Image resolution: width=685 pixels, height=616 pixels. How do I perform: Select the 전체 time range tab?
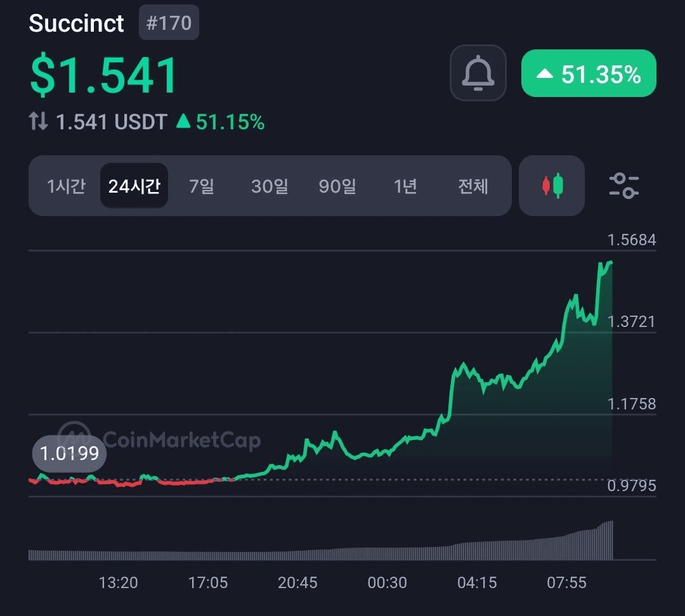(x=473, y=186)
